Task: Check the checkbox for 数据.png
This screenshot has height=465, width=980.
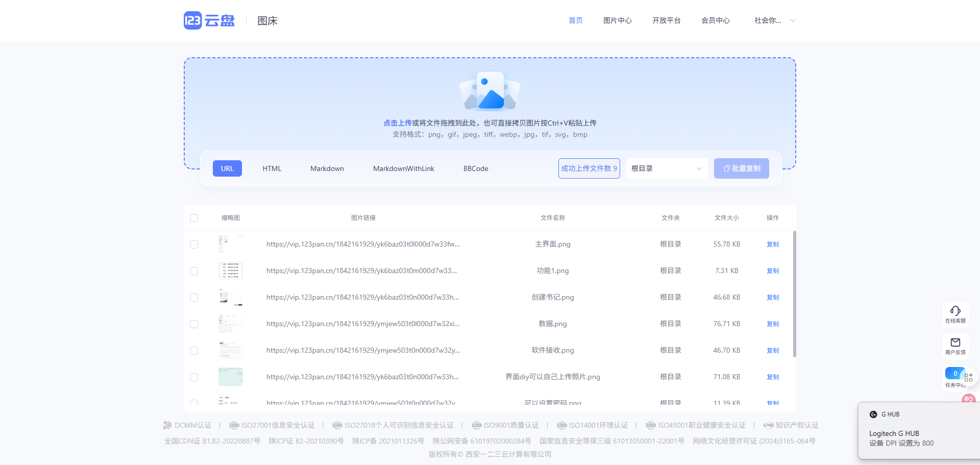Action: point(194,324)
